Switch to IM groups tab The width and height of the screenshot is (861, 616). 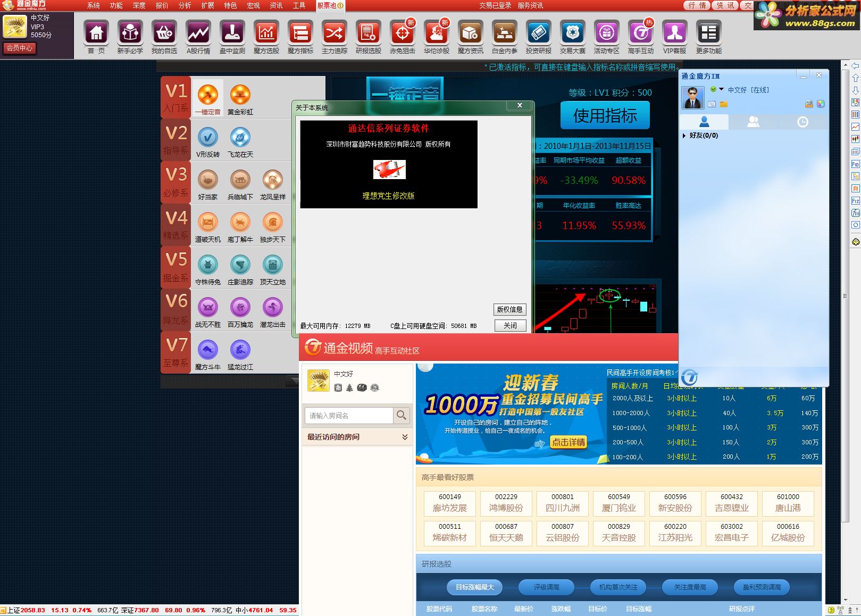pos(753,122)
